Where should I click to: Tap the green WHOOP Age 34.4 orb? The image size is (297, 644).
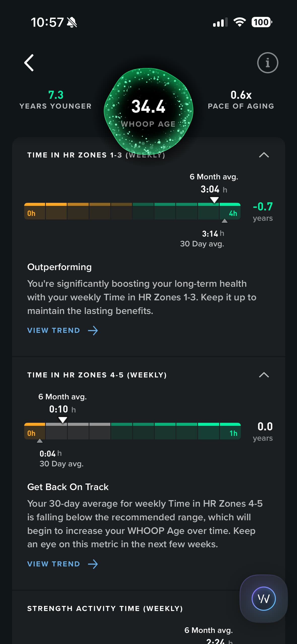point(148,111)
